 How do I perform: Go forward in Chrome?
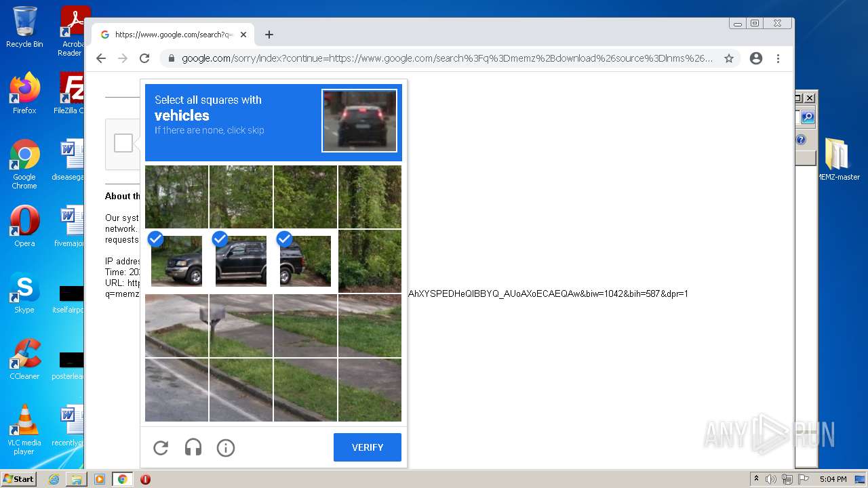coord(123,58)
